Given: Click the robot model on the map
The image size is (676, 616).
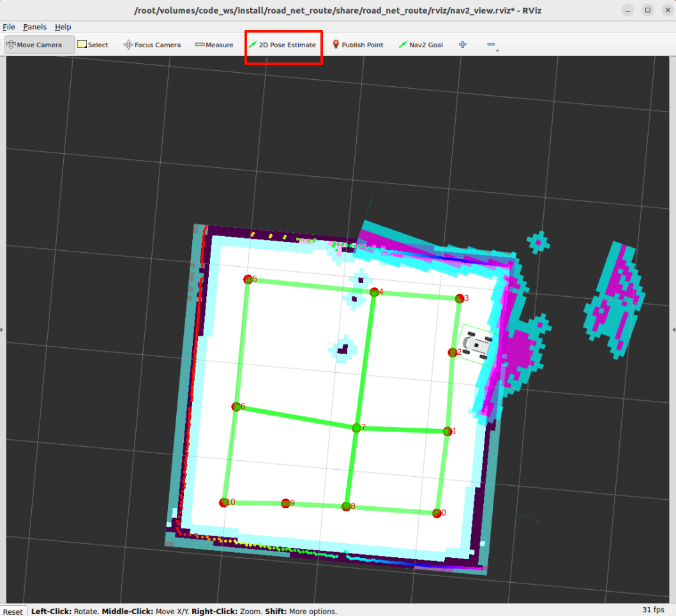Looking at the screenshot, I should point(477,345).
